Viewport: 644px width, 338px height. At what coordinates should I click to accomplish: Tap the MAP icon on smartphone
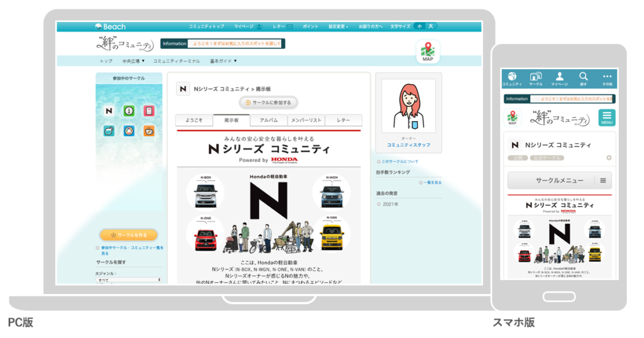coord(513,117)
